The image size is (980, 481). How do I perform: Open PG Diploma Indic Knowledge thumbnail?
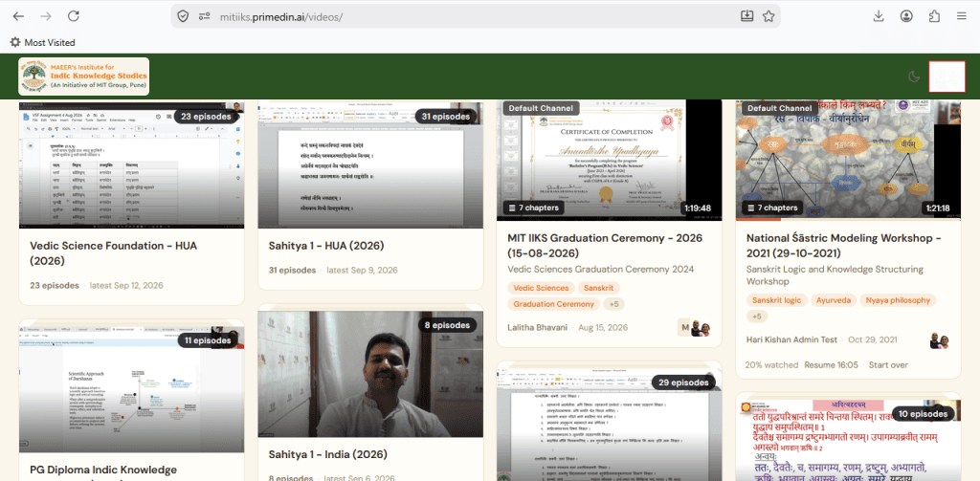(131, 388)
